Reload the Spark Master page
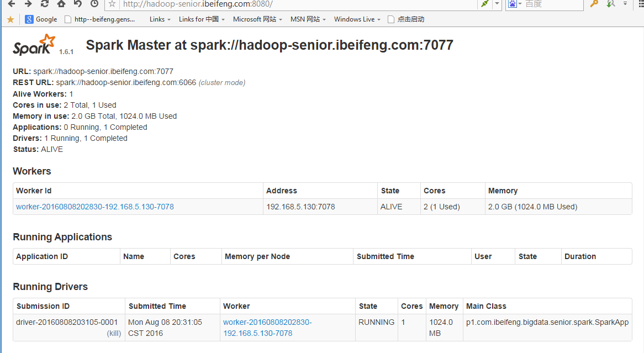This screenshot has width=644, height=353. click(45, 4)
